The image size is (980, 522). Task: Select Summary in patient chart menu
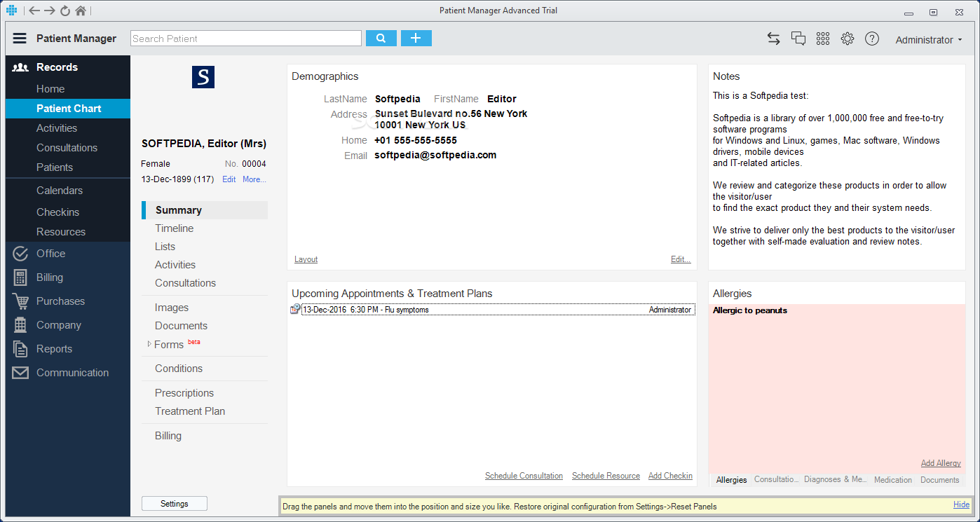pyautogui.click(x=205, y=210)
